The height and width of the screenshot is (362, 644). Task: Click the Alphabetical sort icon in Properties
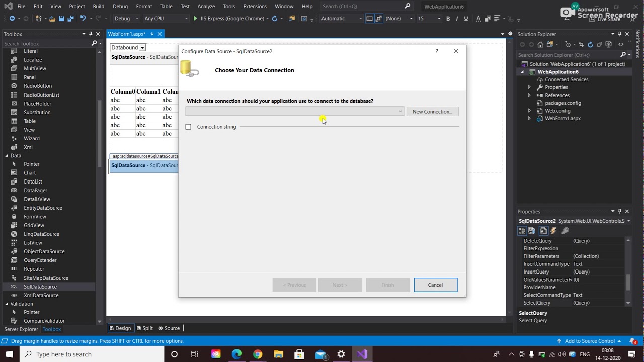point(532,231)
